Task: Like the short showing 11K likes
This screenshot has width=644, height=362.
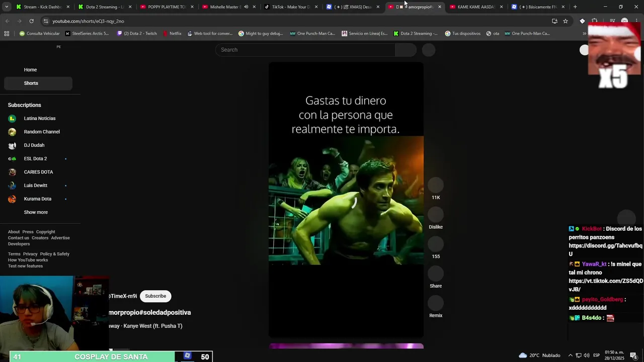Action: pyautogui.click(x=436, y=185)
